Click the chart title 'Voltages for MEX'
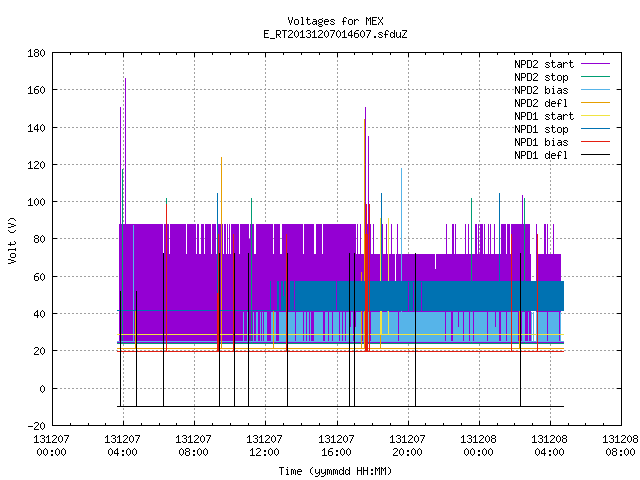 [x=335, y=21]
